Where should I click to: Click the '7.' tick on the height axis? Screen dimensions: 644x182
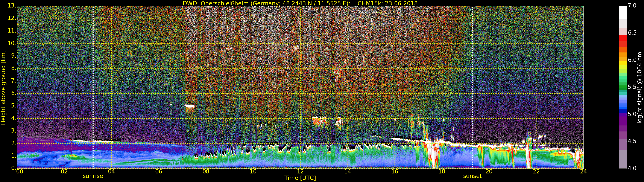pos(14,81)
